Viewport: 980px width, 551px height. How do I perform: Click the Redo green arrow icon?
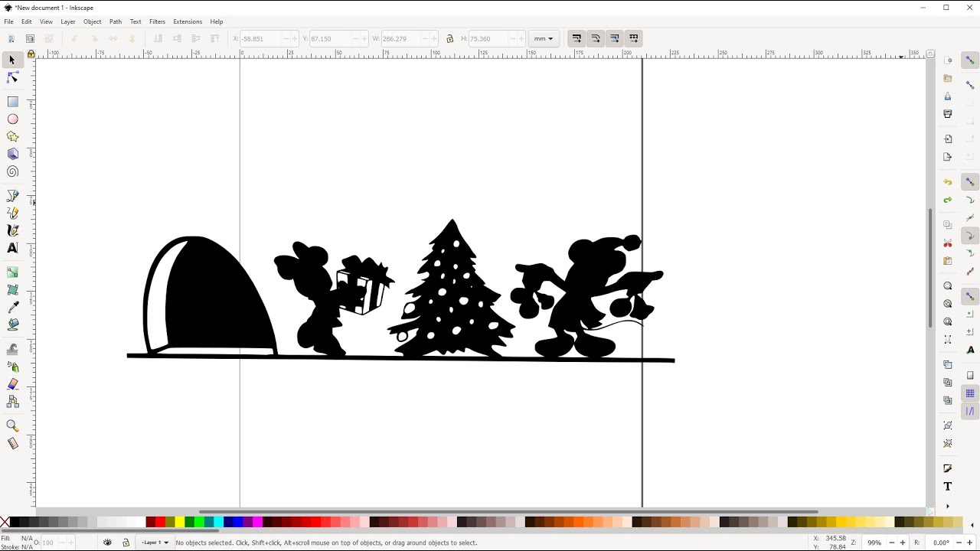[x=948, y=200]
